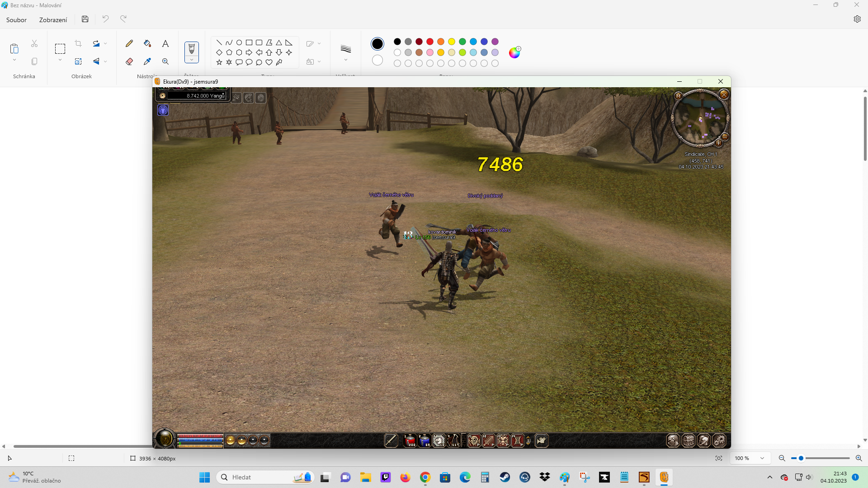868x488 pixels.
Task: Pick the heart shape
Action: point(269,62)
